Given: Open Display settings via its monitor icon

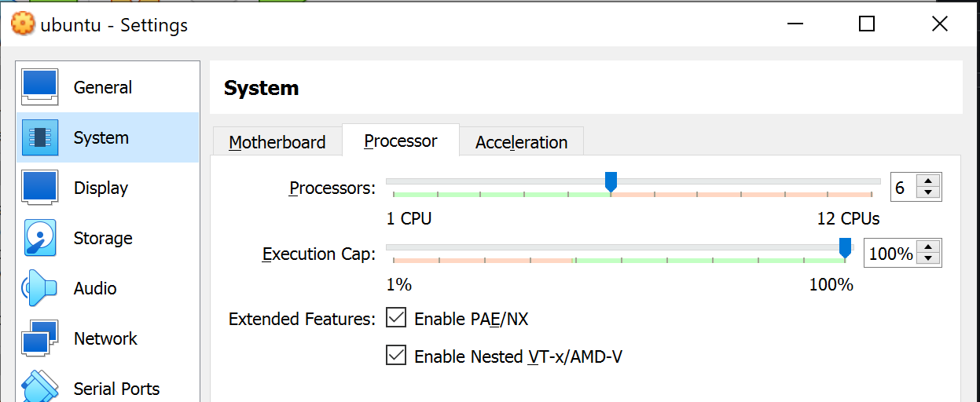Looking at the screenshot, I should (x=39, y=188).
